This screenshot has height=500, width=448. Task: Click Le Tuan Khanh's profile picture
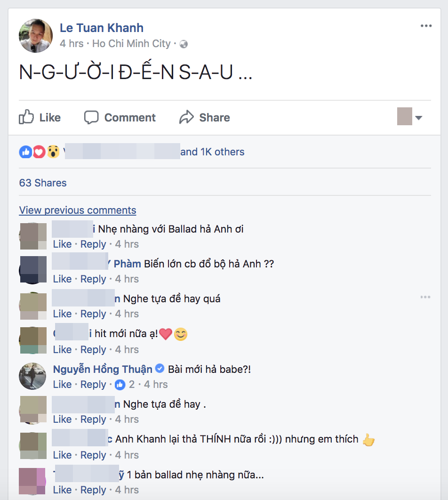36,36
